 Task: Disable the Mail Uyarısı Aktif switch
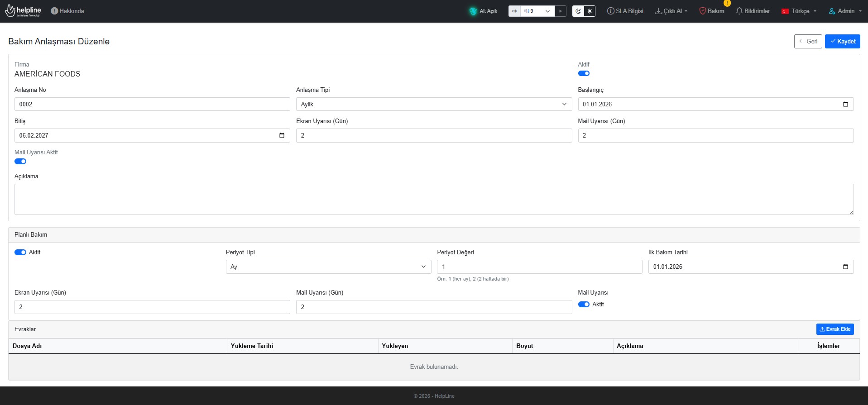20,162
